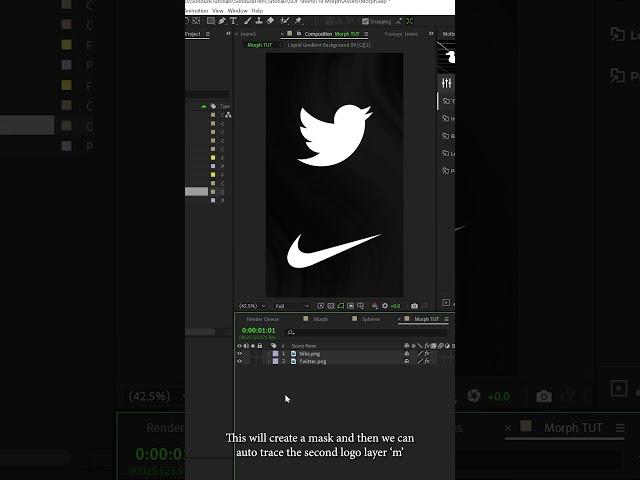Select the Rectangle shape tool
640x480 pixels.
211,21
